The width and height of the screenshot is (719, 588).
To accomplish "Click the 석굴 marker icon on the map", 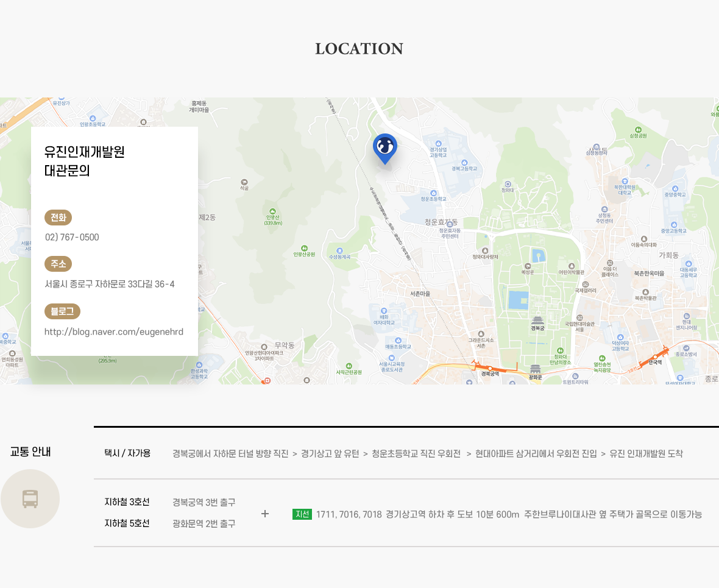I will pos(244,182).
